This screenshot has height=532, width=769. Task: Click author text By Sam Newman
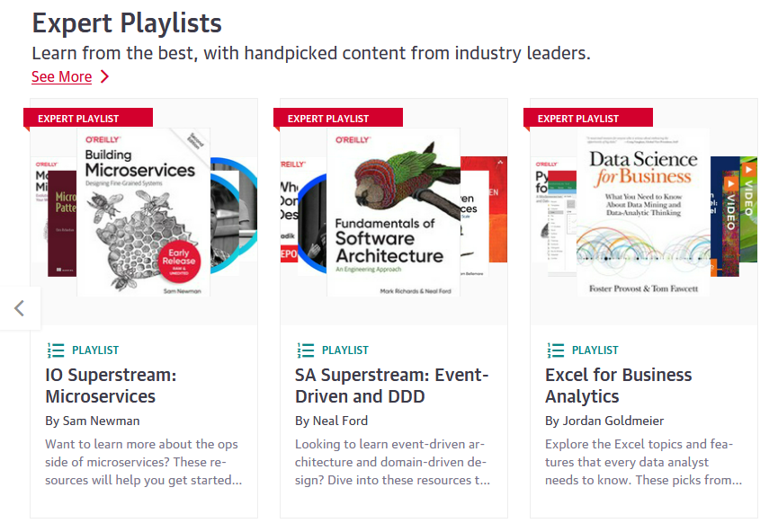click(x=93, y=421)
